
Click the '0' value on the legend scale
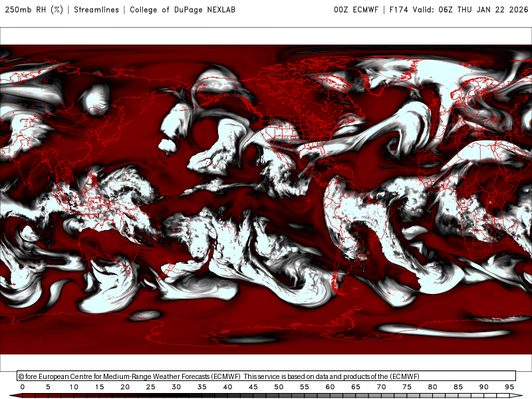coord(23,387)
